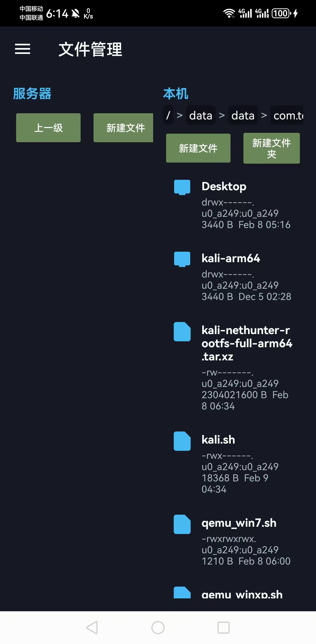Select the qemu_winxp.sh file entry

coord(242,595)
